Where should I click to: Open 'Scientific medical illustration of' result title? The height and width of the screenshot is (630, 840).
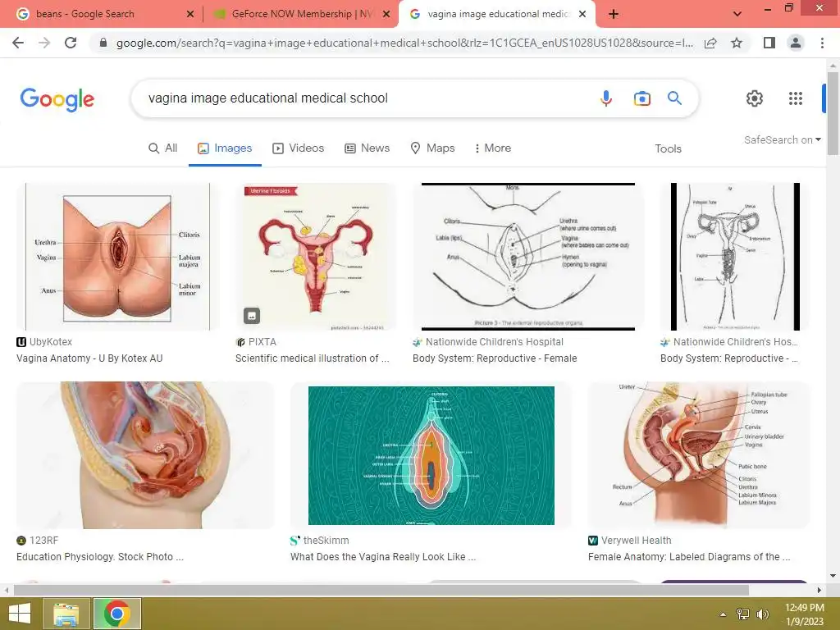click(313, 358)
